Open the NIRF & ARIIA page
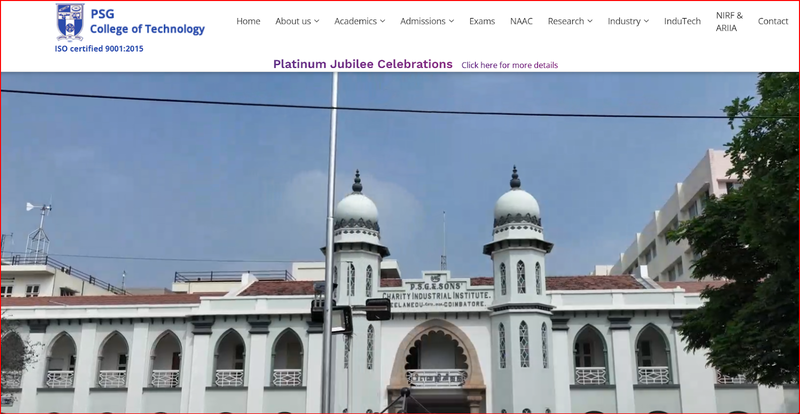 (x=729, y=21)
